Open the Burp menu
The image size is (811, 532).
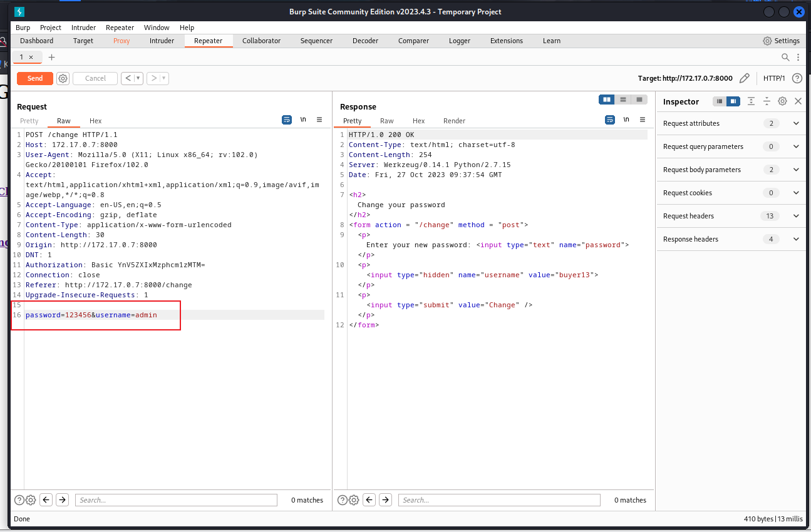point(23,28)
